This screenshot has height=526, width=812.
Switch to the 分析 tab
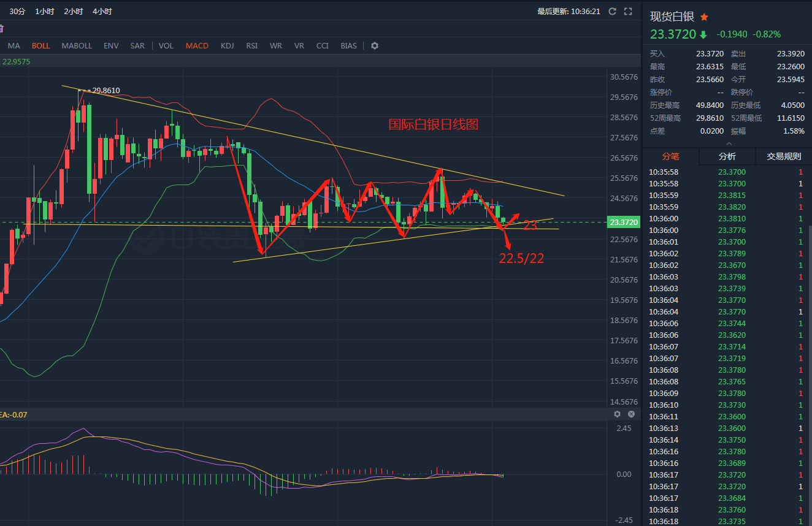[727, 156]
